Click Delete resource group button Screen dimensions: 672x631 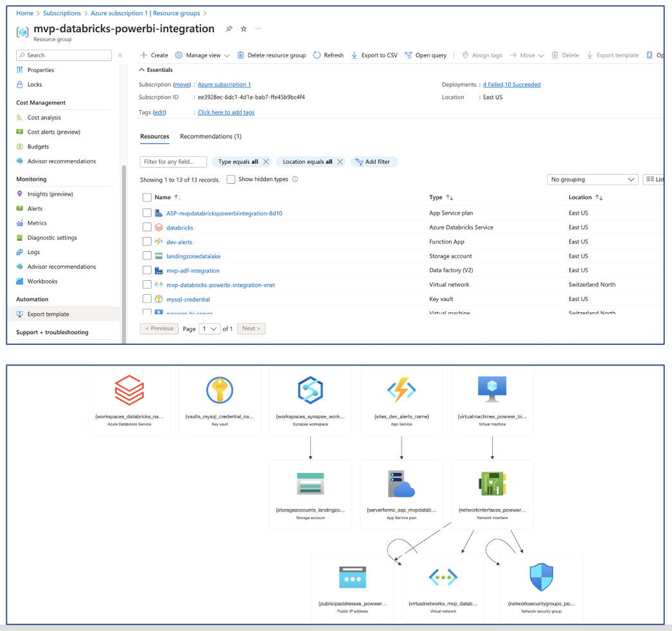tap(272, 55)
